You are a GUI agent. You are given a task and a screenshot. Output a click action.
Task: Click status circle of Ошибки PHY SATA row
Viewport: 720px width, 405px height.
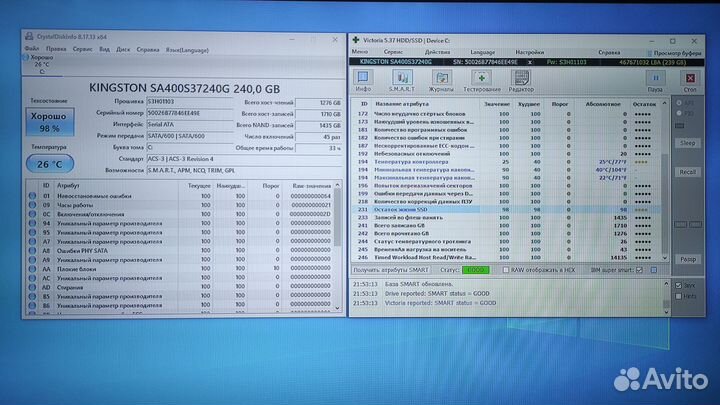(x=32, y=250)
